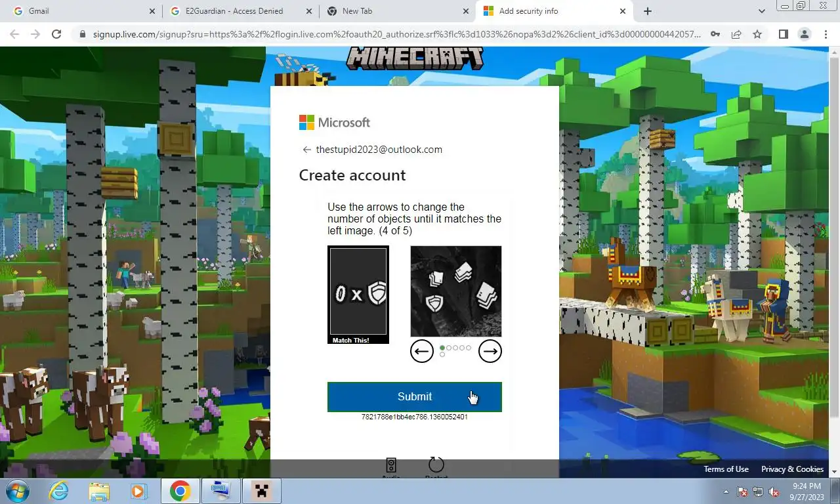Click the green progress dot indicator
Screen dimensions: 840x504
coord(442,348)
